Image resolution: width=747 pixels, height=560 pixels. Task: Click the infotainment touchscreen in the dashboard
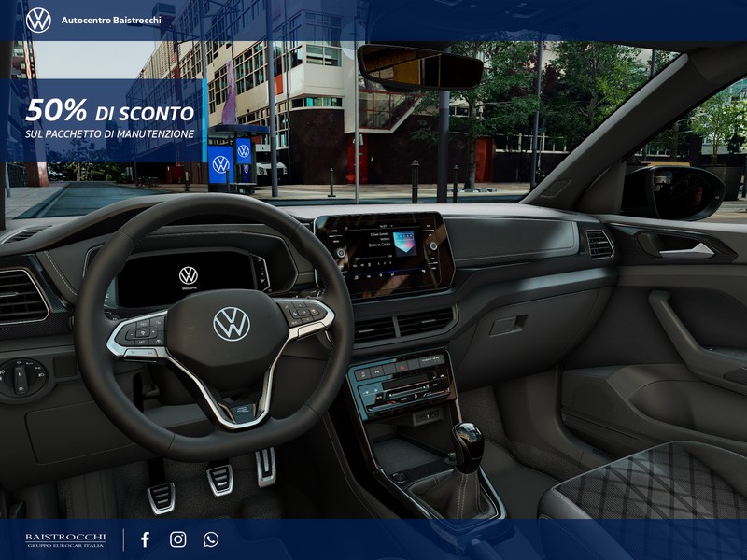pyautogui.click(x=384, y=255)
